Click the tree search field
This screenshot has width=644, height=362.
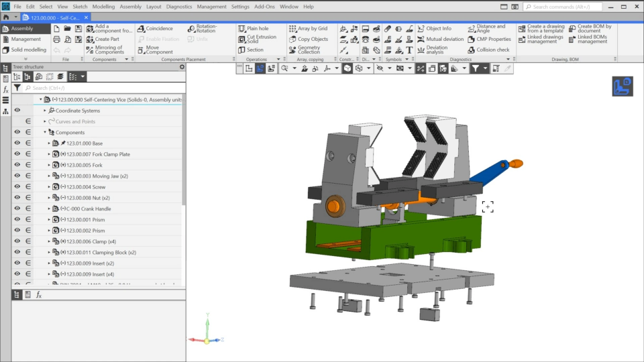pos(101,88)
